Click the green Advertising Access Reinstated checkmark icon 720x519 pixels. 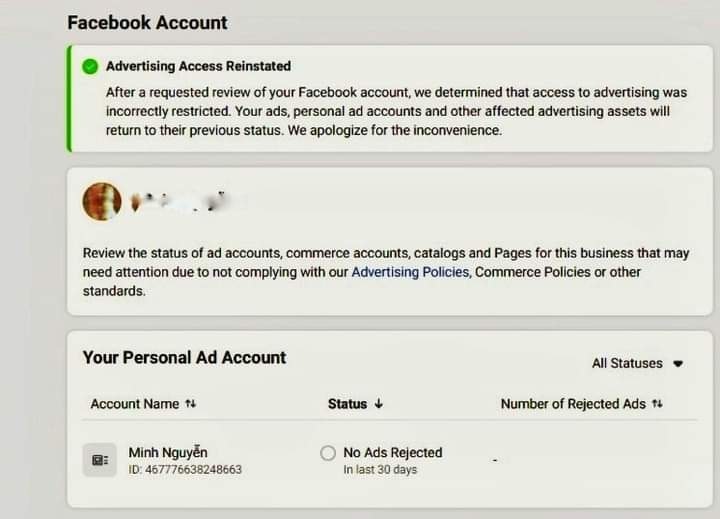pyautogui.click(x=90, y=67)
